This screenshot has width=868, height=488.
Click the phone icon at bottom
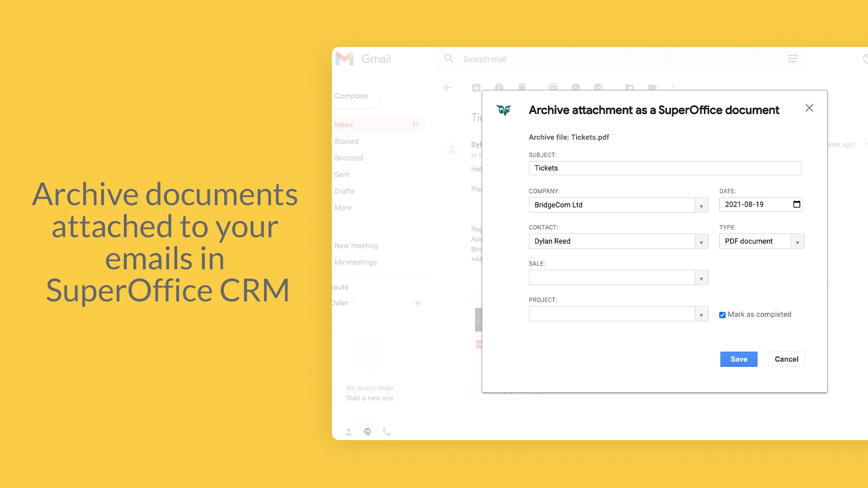(387, 432)
